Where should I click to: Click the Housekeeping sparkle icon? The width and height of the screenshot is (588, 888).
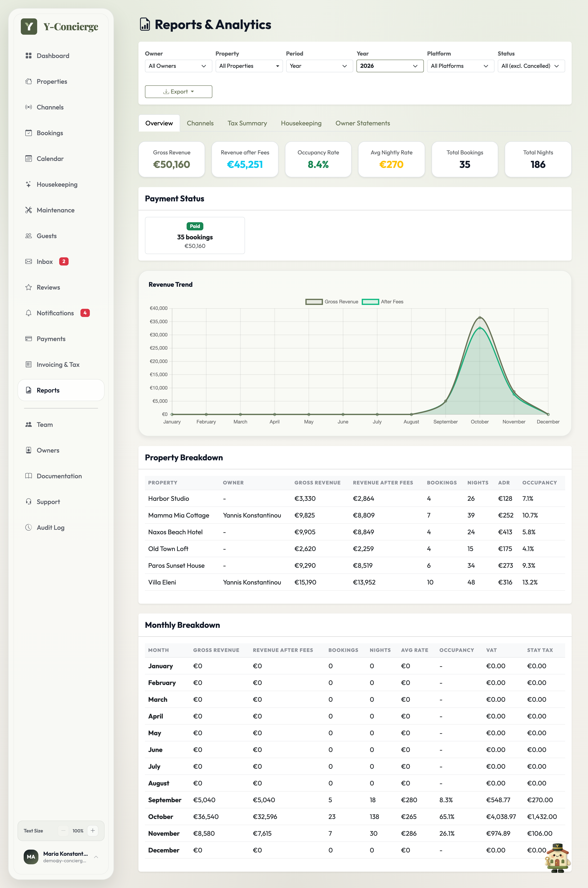point(28,184)
